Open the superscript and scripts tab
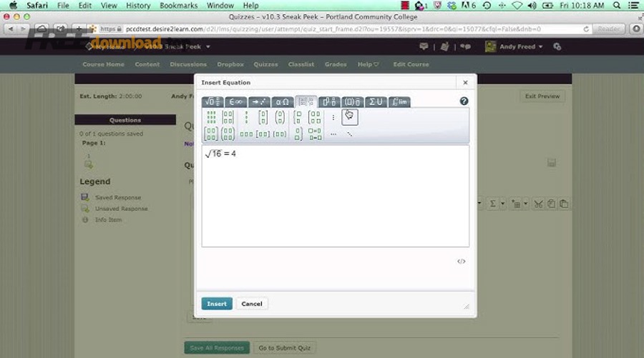 tap(329, 101)
